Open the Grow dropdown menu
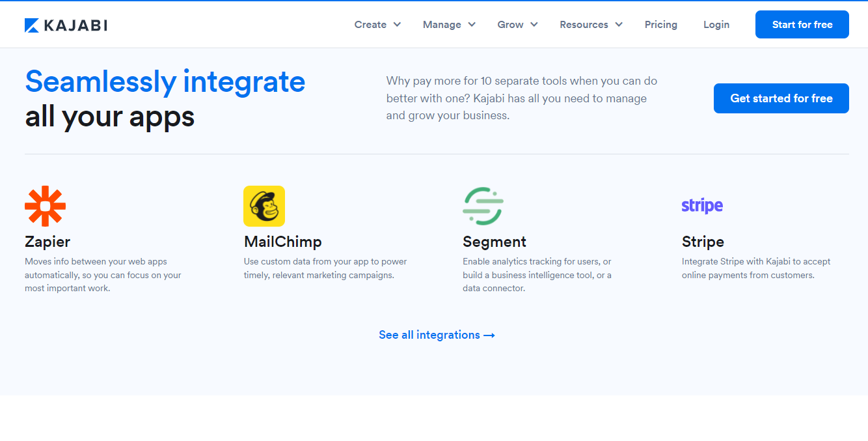868x441 pixels. [517, 25]
